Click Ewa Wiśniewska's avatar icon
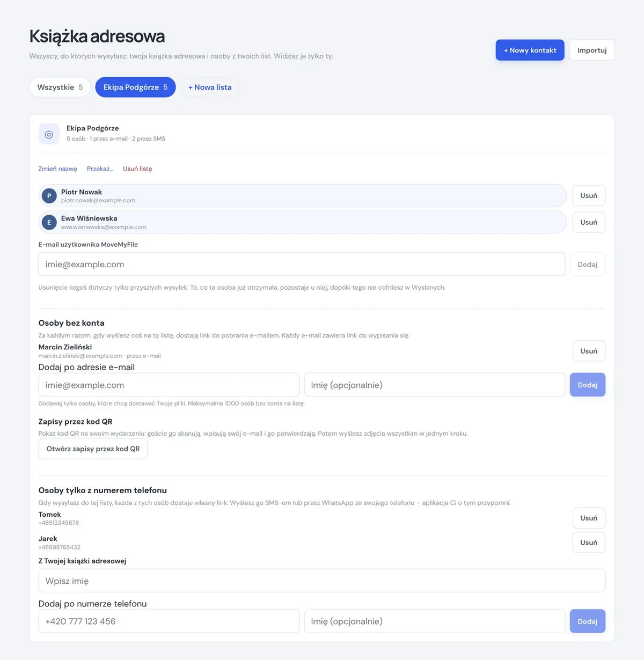This screenshot has height=660, width=644. pos(49,222)
